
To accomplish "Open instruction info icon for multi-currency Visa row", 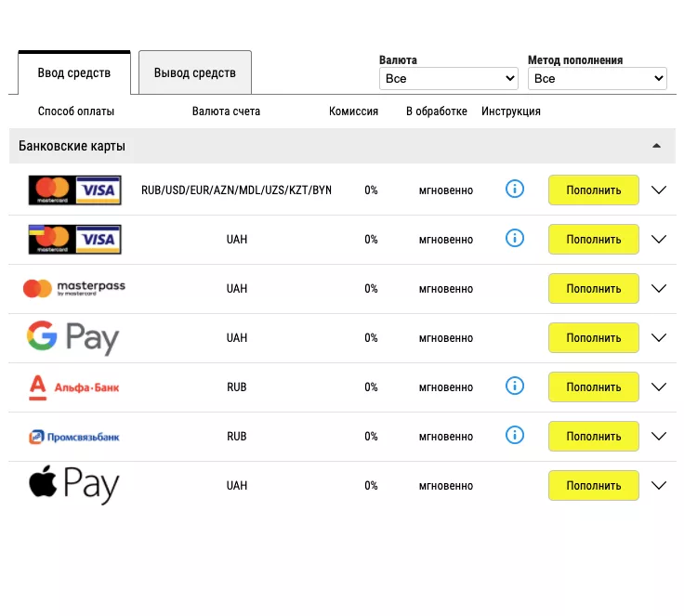I will pyautogui.click(x=514, y=190).
